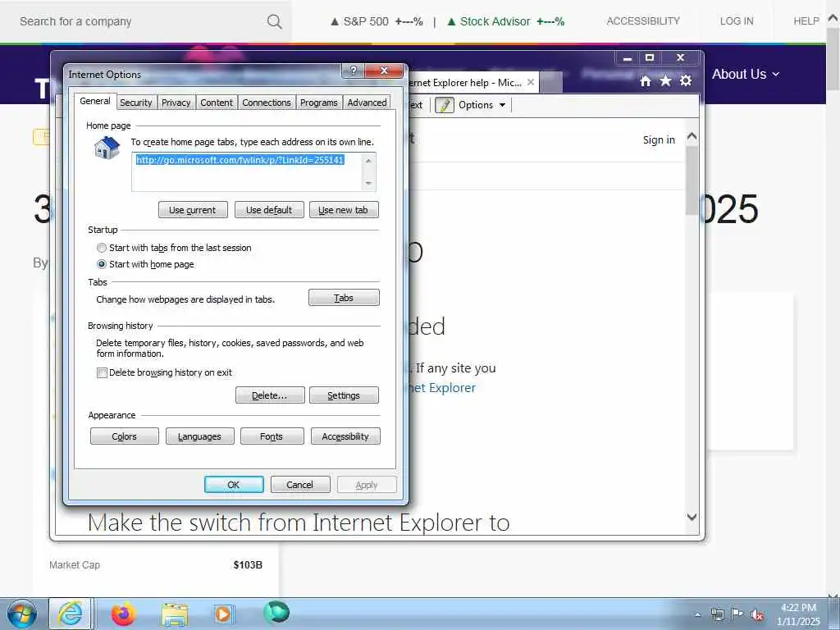Click the blue house Home page icon

point(107,148)
